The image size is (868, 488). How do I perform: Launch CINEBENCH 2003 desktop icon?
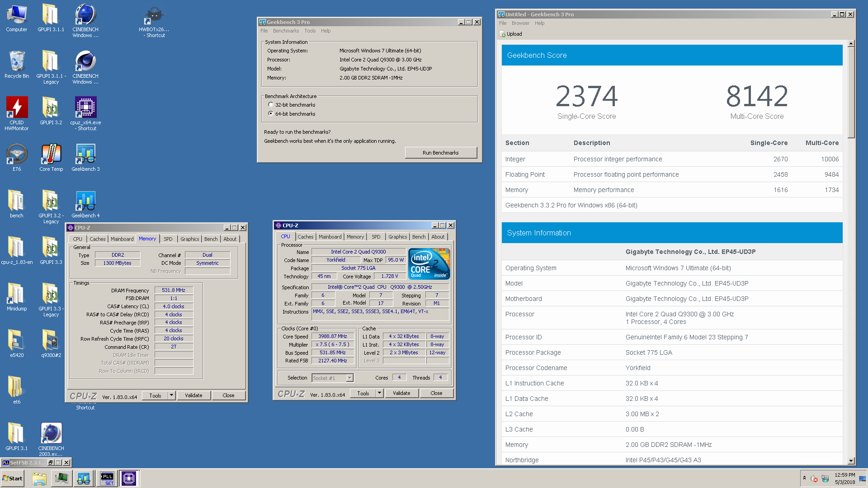coord(51,439)
